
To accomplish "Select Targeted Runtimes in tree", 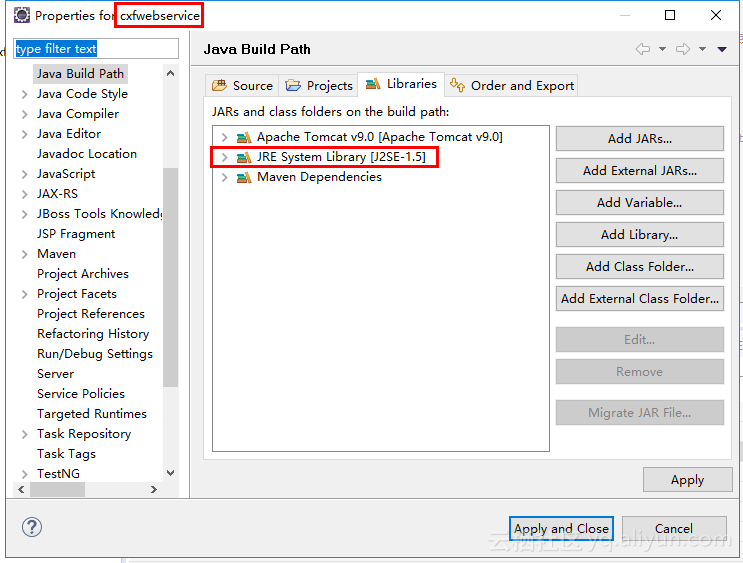I will pyautogui.click(x=92, y=414).
